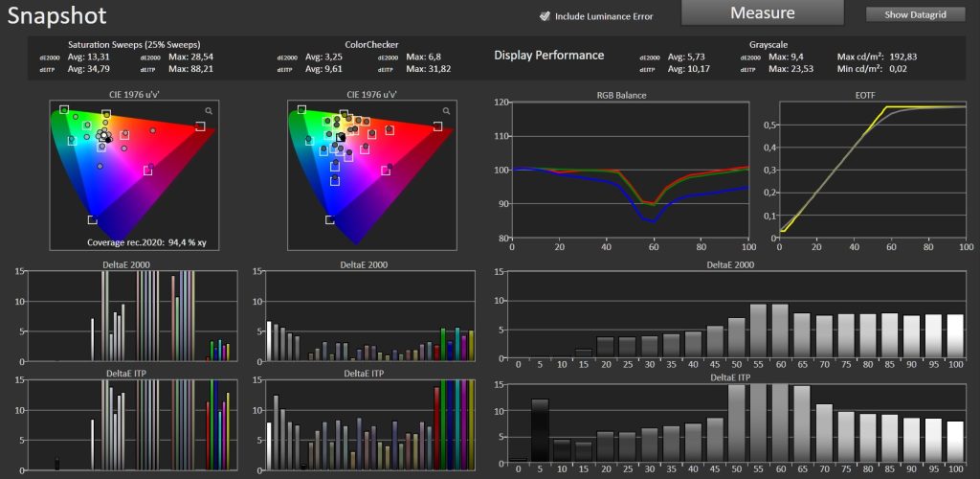Click the magnifier on the ColorChecker CIE chart

click(x=445, y=111)
